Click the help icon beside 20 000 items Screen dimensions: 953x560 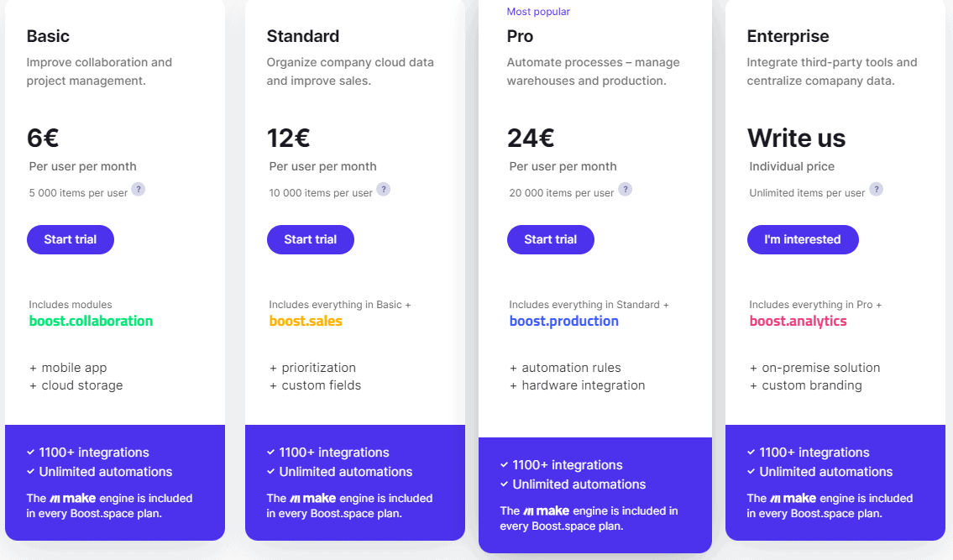click(626, 189)
